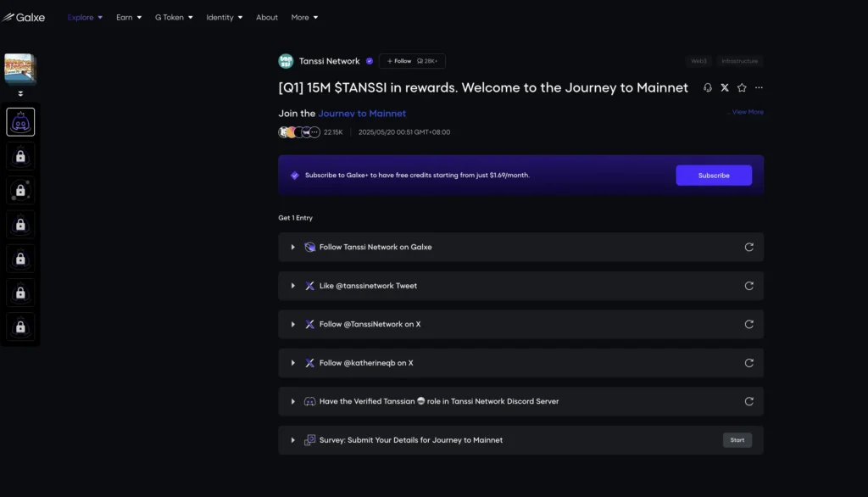Open the three-dot more options menu
Viewport: 868px width, 497px height.
(x=759, y=87)
